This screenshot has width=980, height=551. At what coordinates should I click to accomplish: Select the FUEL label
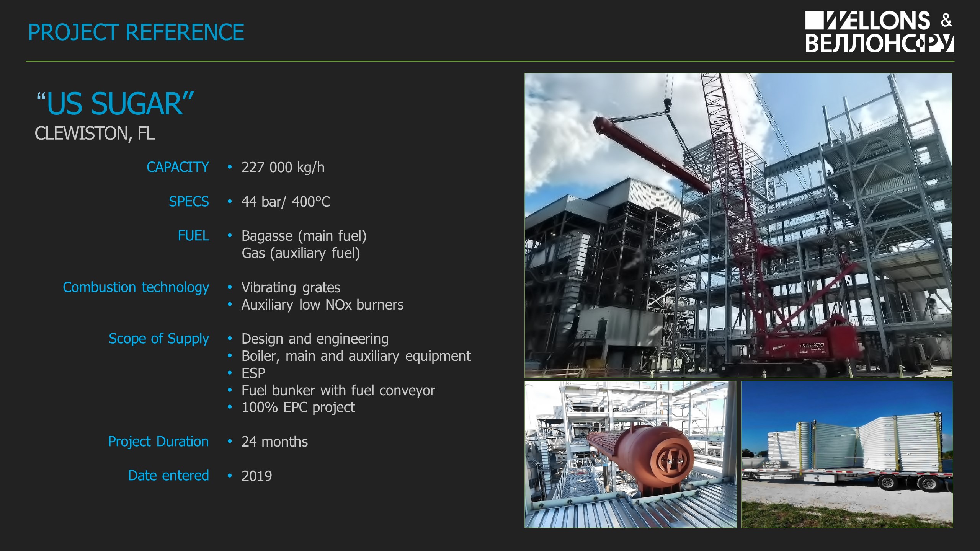tap(193, 236)
